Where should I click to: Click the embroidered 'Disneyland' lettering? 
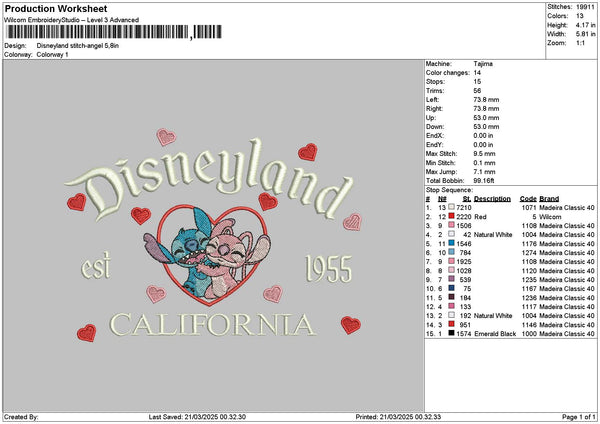[x=209, y=179]
